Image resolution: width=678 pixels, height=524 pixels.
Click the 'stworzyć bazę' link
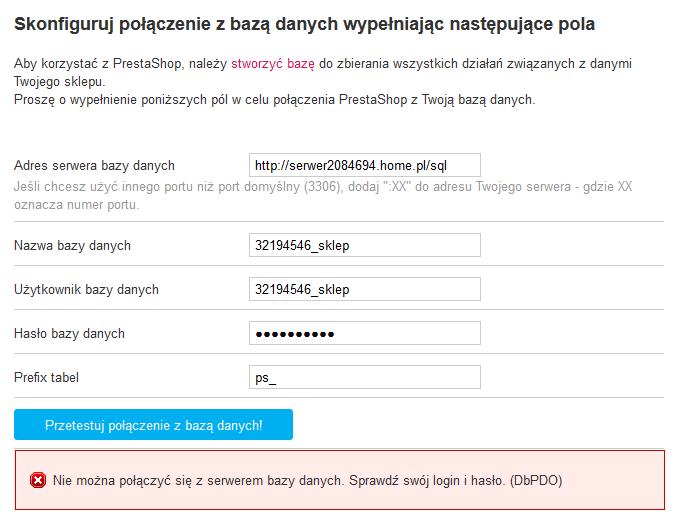click(272, 64)
